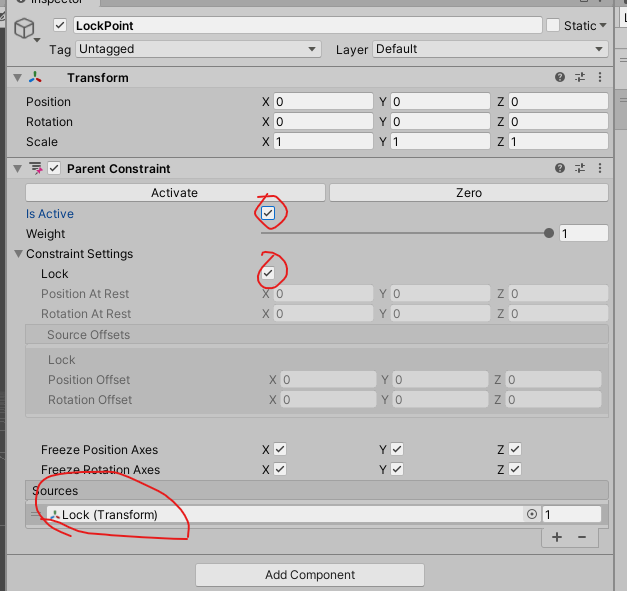627x591 pixels.
Task: Collapse the Parent Constraint foldout
Action: pos(18,168)
